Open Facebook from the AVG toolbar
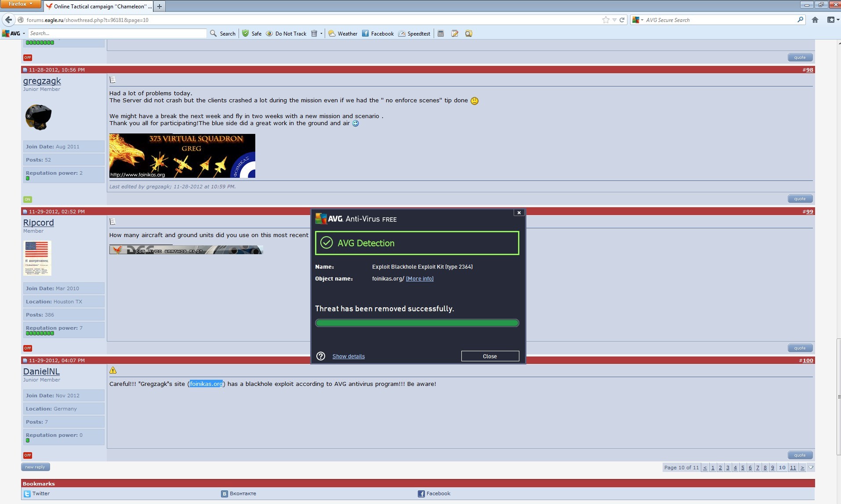Viewport: 841px width, 504px height. [378, 33]
